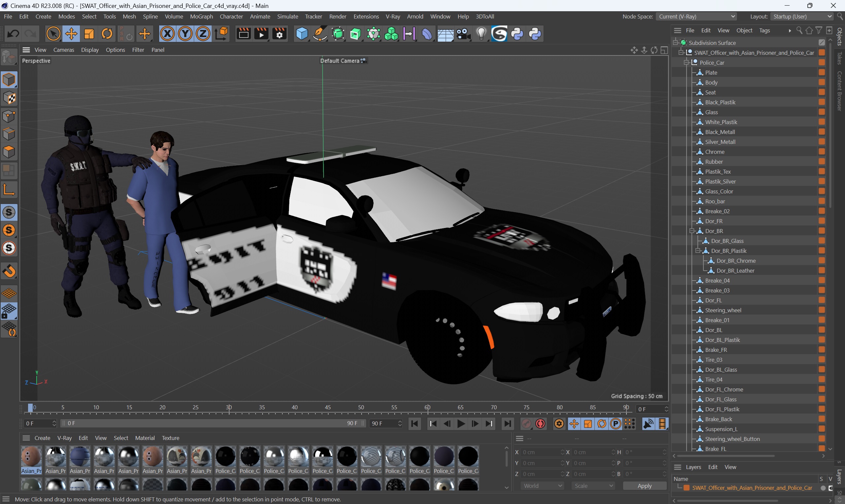This screenshot has width=845, height=504.
Task: Select the Move tool in toolbar
Action: [x=71, y=34]
